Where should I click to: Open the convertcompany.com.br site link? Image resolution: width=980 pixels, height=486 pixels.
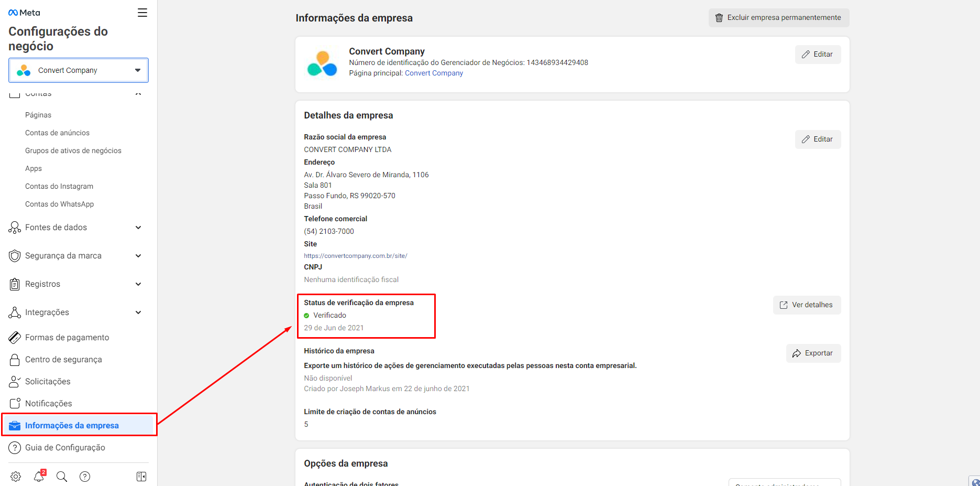[x=356, y=256]
